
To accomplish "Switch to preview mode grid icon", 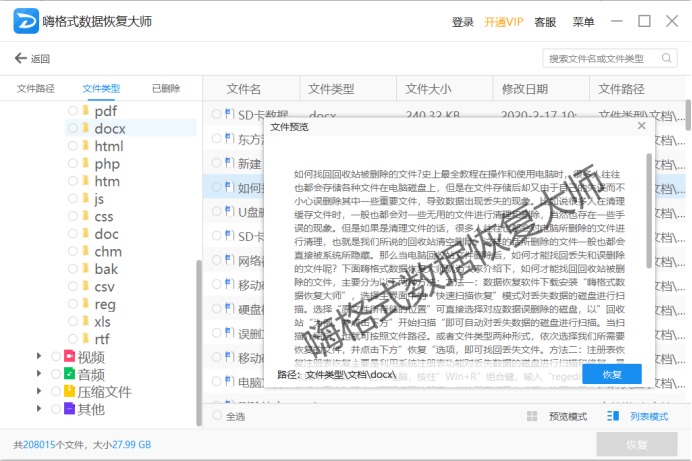I will pos(532,416).
